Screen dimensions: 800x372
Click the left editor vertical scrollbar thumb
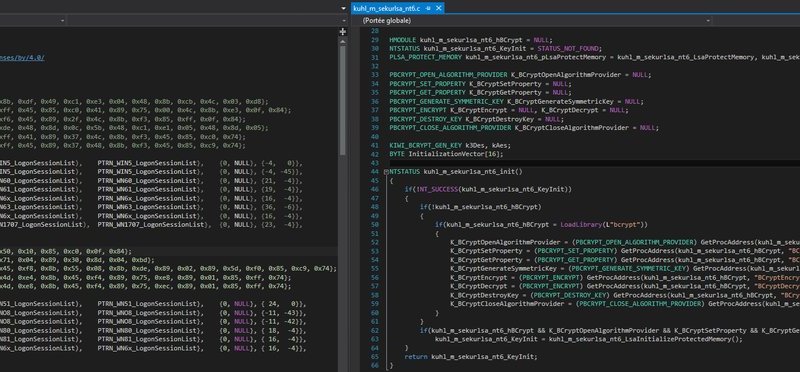pyautogui.click(x=343, y=101)
